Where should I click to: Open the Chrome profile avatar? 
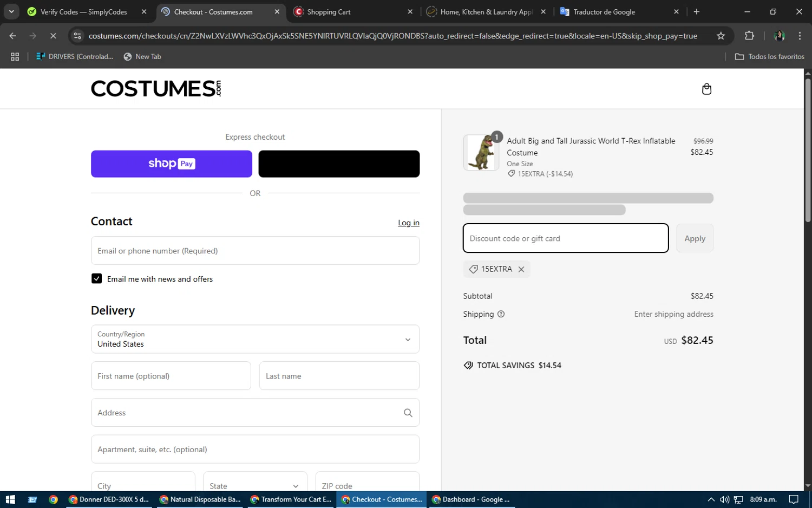point(780,36)
